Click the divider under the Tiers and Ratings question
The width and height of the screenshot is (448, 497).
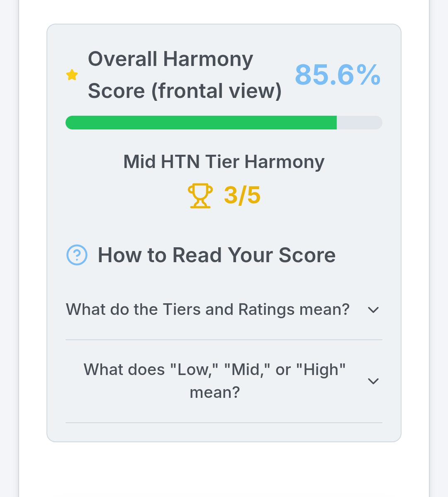(x=224, y=340)
